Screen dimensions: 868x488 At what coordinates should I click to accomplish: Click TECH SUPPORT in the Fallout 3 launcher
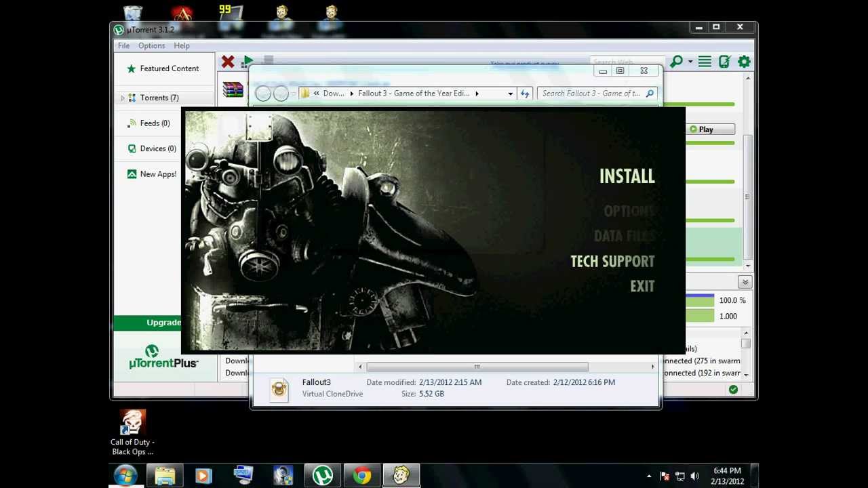pyautogui.click(x=612, y=262)
